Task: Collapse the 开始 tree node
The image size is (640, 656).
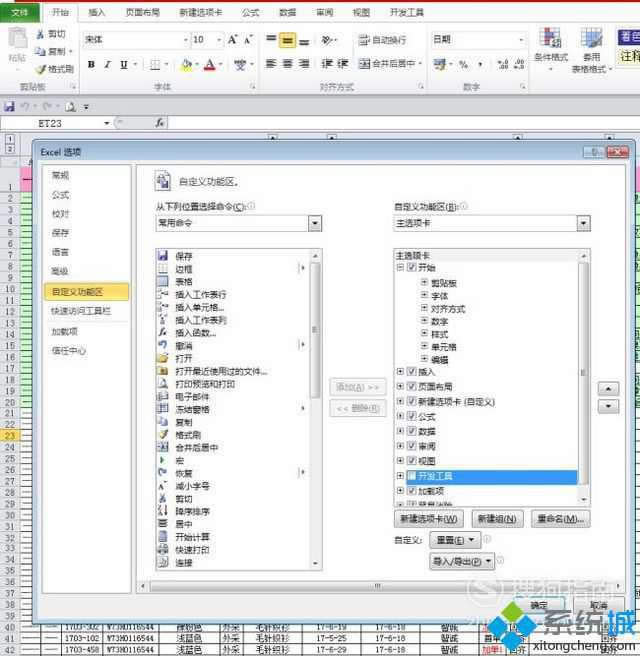Action: coord(400,267)
